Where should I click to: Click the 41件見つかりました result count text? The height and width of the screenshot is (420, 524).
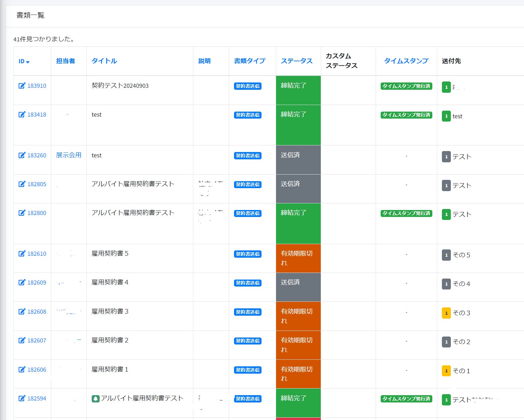(x=44, y=39)
